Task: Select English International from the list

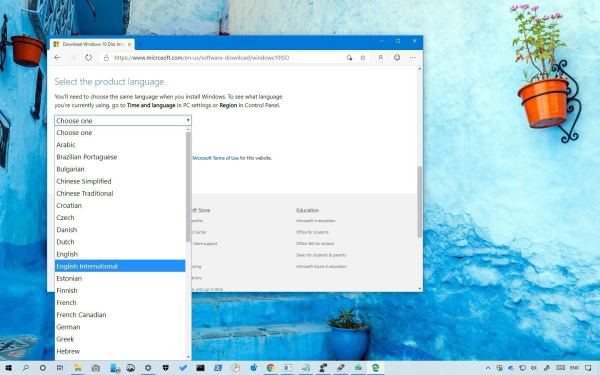Action: [x=120, y=266]
